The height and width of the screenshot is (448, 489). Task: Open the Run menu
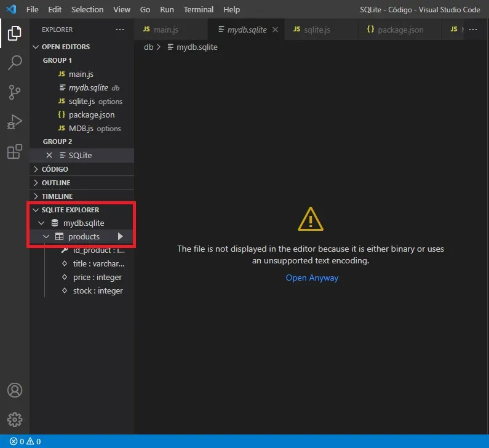(167, 10)
